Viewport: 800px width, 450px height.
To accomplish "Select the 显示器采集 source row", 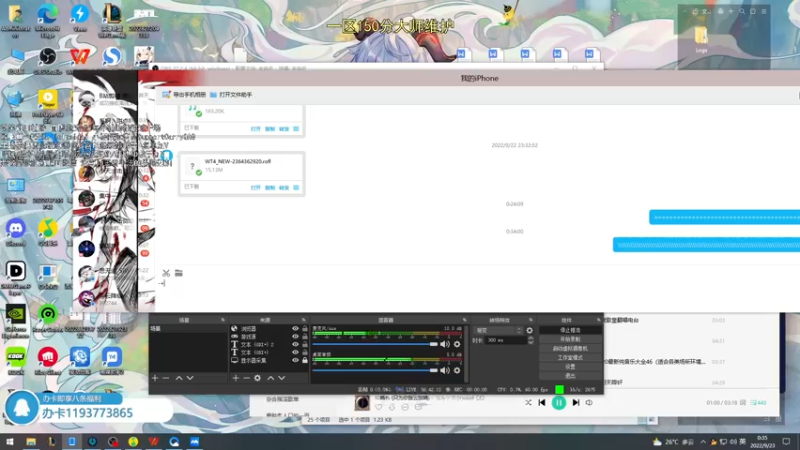I will 269,360.
